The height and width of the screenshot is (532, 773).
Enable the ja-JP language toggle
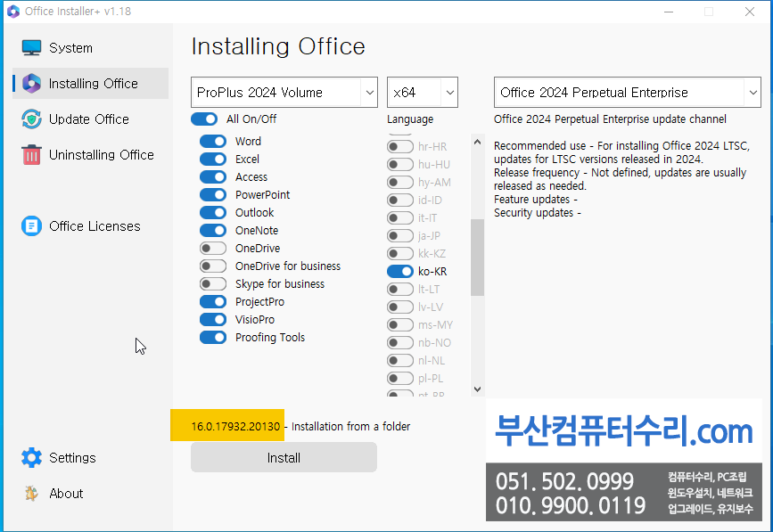pos(400,236)
